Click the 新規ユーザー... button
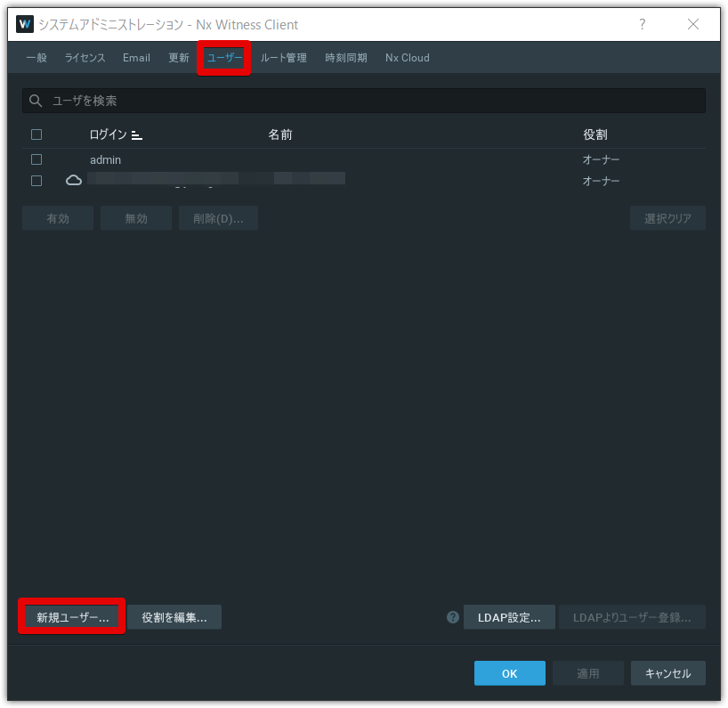Screen dimensions: 728x708 [72, 617]
